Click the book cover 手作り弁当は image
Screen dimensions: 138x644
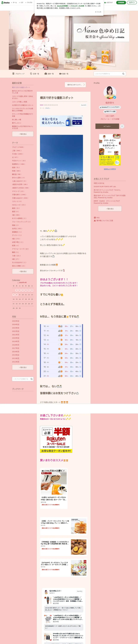[110, 150]
